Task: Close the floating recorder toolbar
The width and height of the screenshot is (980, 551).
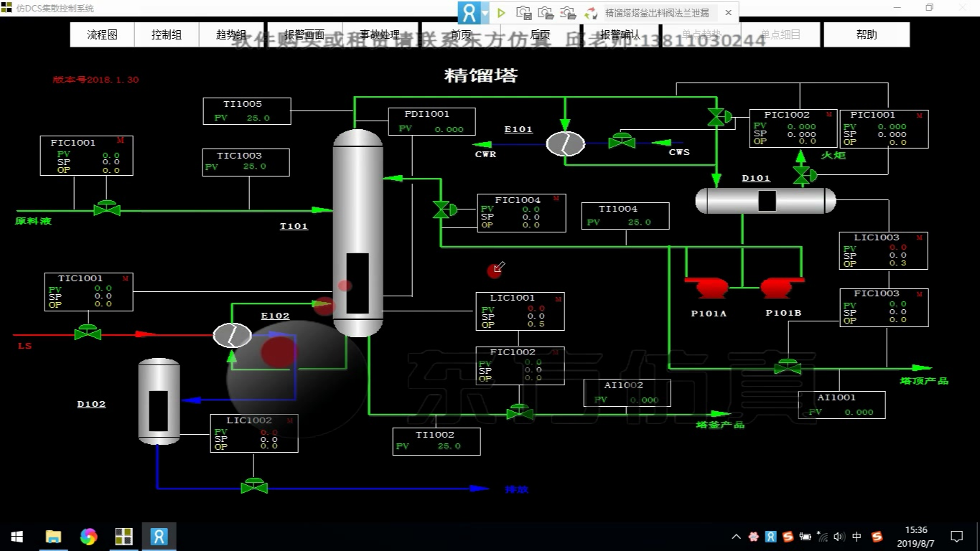Action: (728, 13)
